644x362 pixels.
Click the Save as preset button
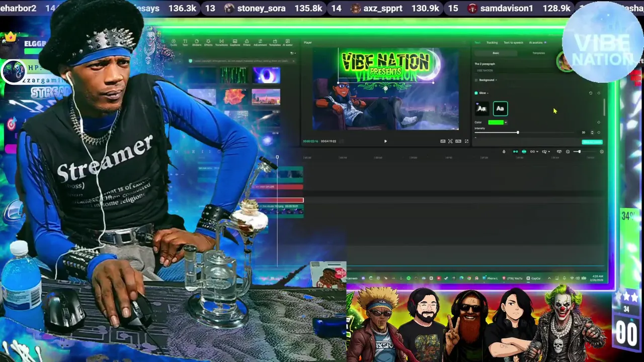click(x=592, y=142)
